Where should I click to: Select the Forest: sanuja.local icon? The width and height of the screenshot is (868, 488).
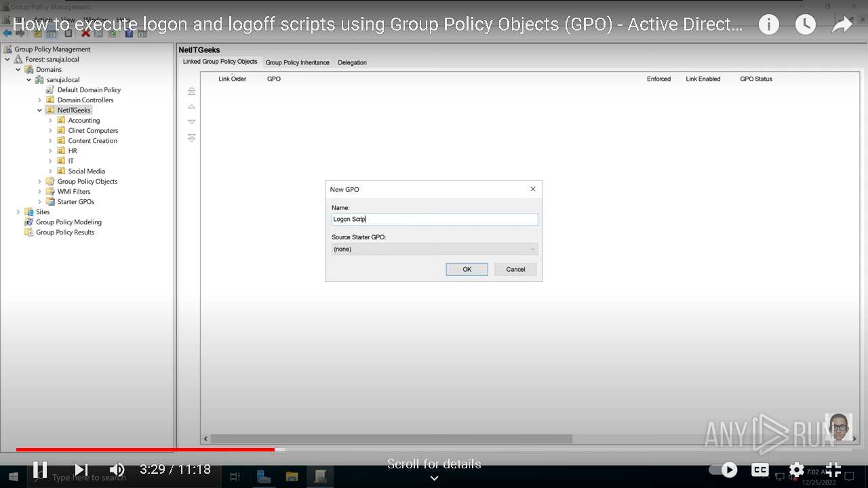coord(18,59)
